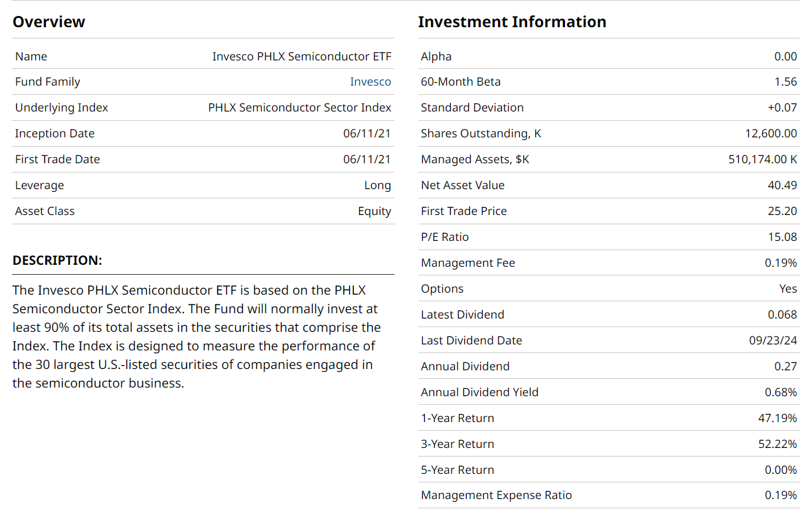Click the First Trade Date value

[x=366, y=159]
